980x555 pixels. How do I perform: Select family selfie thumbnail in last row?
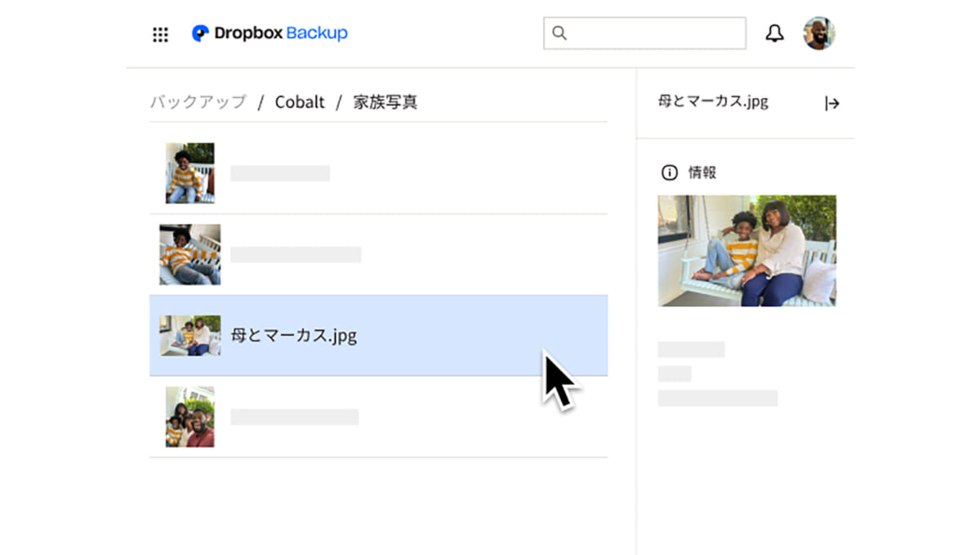click(190, 417)
